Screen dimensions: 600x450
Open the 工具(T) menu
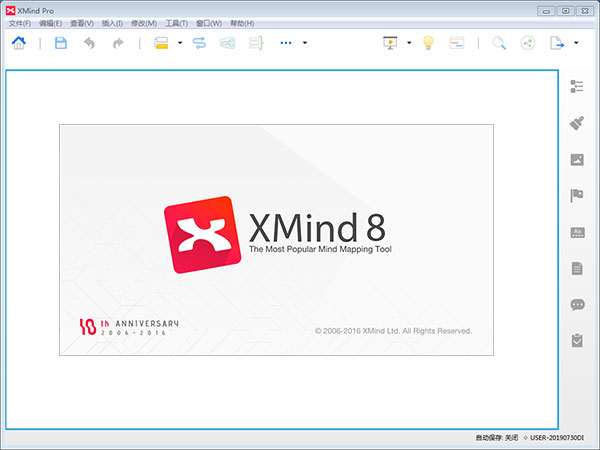click(176, 23)
